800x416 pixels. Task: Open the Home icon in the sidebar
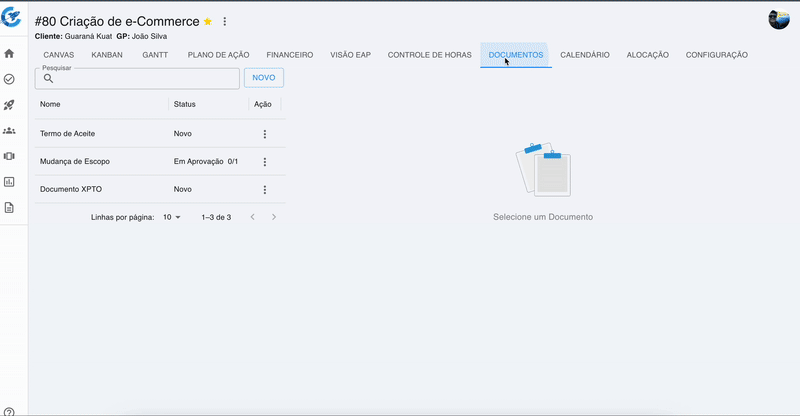pyautogui.click(x=9, y=54)
